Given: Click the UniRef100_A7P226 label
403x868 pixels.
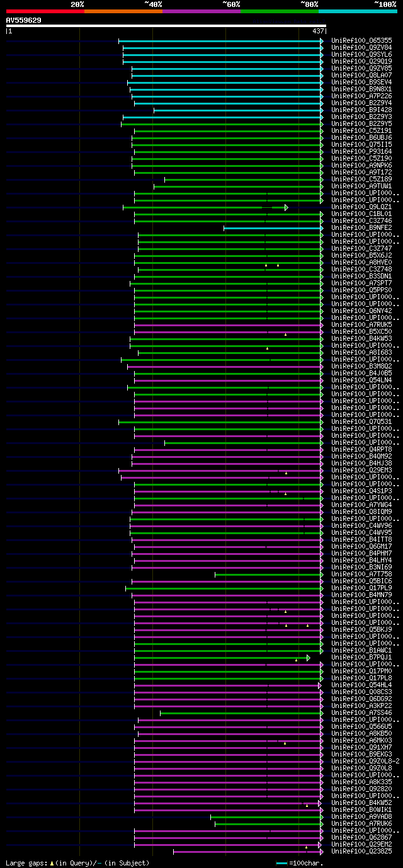Looking at the screenshot, I should pos(361,96).
